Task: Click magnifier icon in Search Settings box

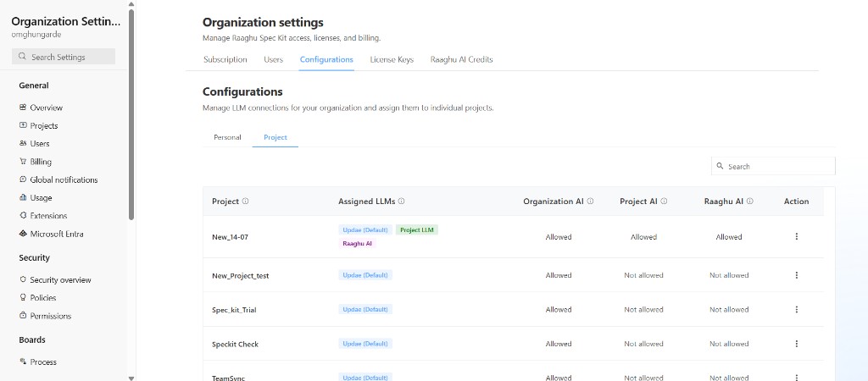Action: [22, 57]
